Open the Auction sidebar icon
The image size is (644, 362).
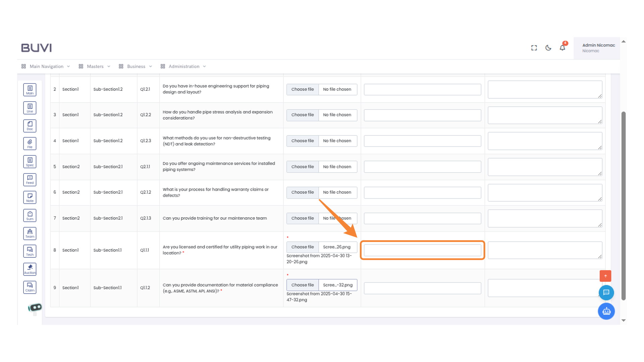[x=30, y=269]
